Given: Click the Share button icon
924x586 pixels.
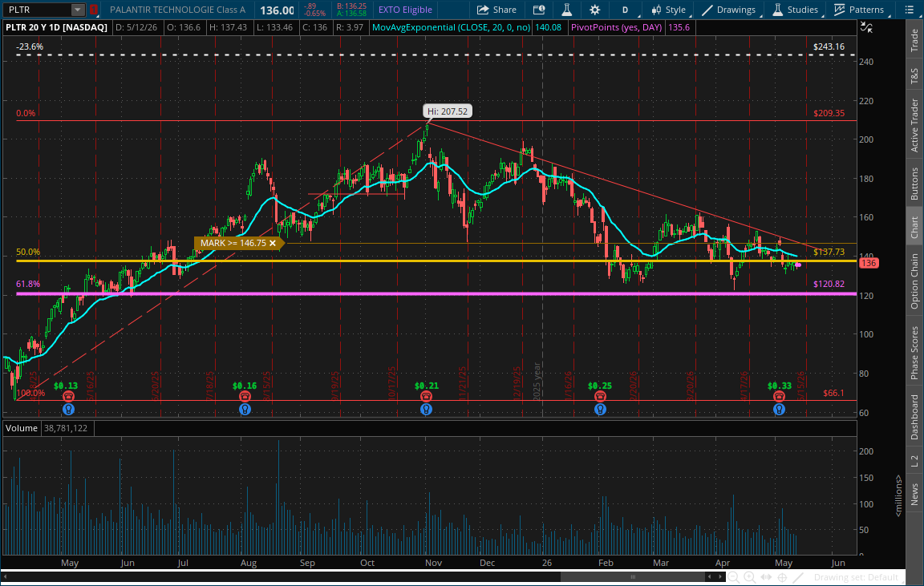Looking at the screenshot, I should (x=483, y=10).
